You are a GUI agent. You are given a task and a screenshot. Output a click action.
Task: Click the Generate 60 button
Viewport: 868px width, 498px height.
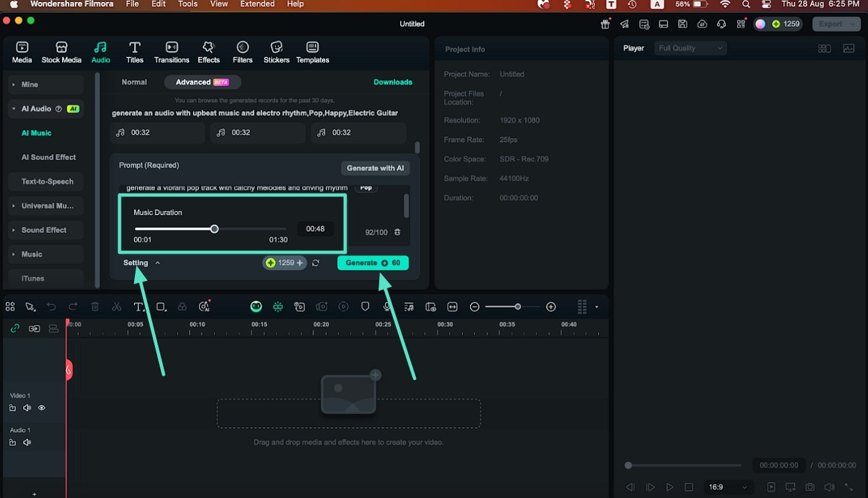click(x=373, y=263)
